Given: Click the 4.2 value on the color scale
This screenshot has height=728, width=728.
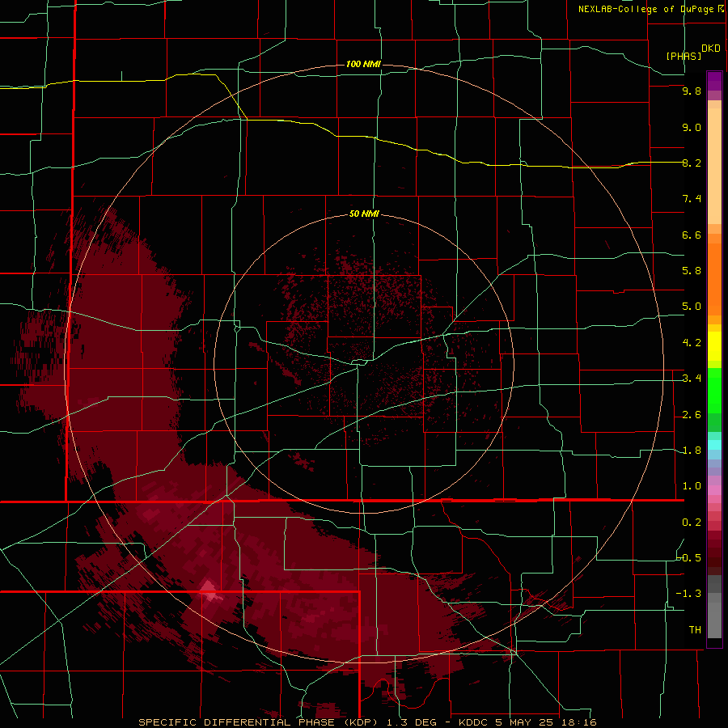Looking at the screenshot, I should [x=692, y=343].
